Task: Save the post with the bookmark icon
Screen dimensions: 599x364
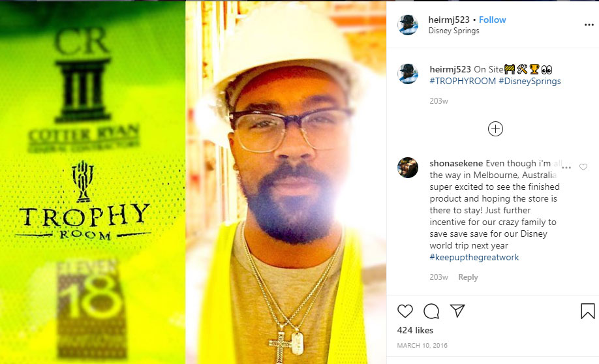Action: [587, 311]
